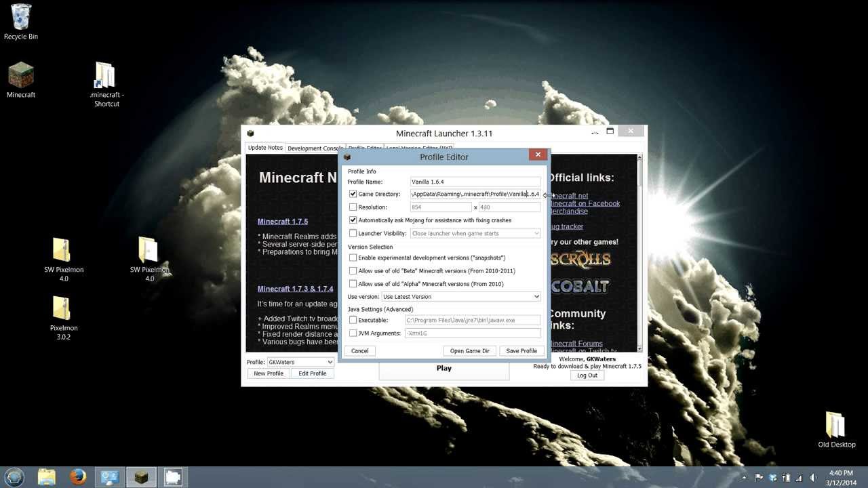Click the Log Out button
868x488 pixels.
coord(587,375)
